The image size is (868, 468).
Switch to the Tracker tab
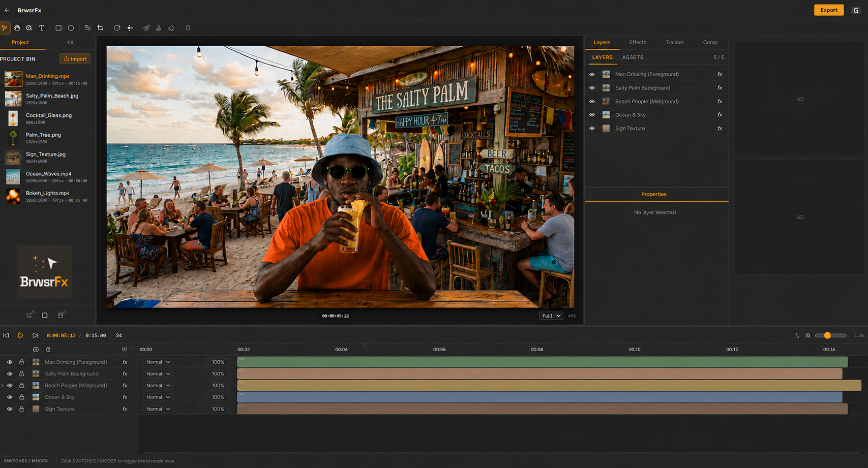click(674, 43)
